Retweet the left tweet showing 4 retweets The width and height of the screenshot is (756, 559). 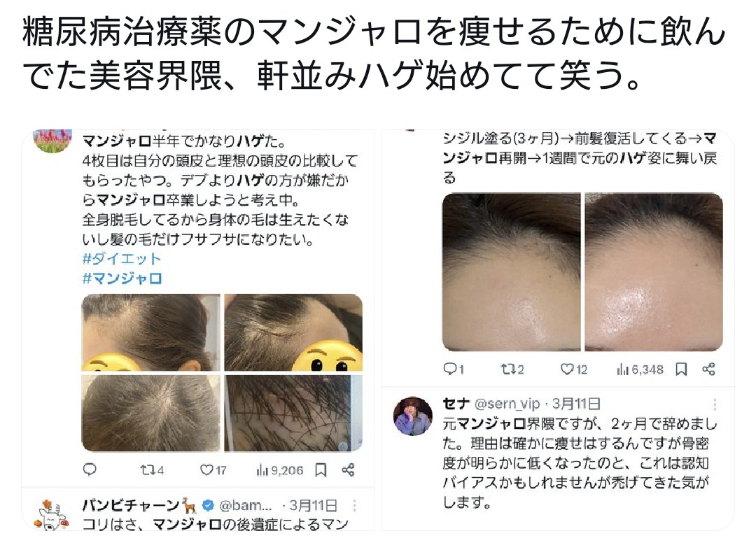pos(152,470)
